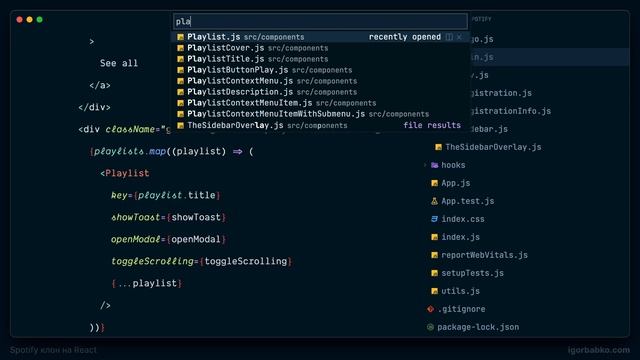The width and height of the screenshot is (640, 360).
Task: Open reportWebVitals.js in the explorer
Action: click(484, 255)
